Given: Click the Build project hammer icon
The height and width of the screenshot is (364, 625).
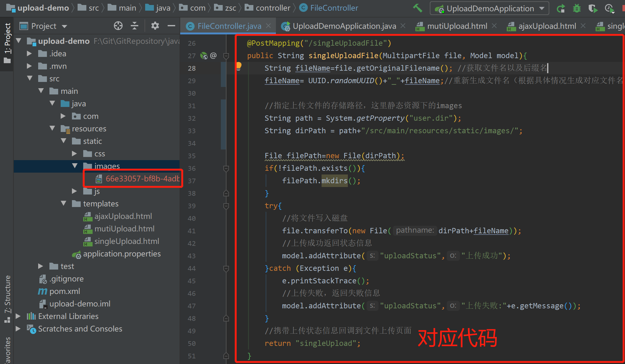Looking at the screenshot, I should (x=418, y=8).
